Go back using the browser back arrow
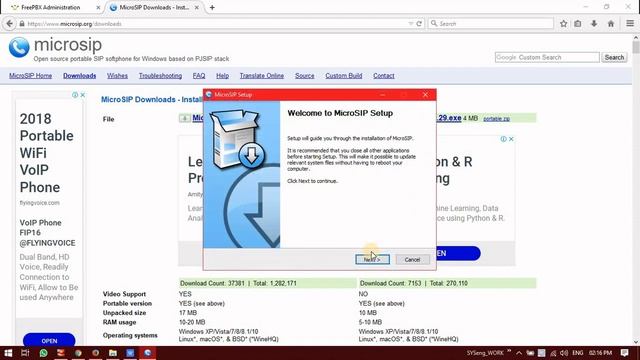Image resolution: width=640 pixels, height=360 pixels. pyautogui.click(x=9, y=24)
